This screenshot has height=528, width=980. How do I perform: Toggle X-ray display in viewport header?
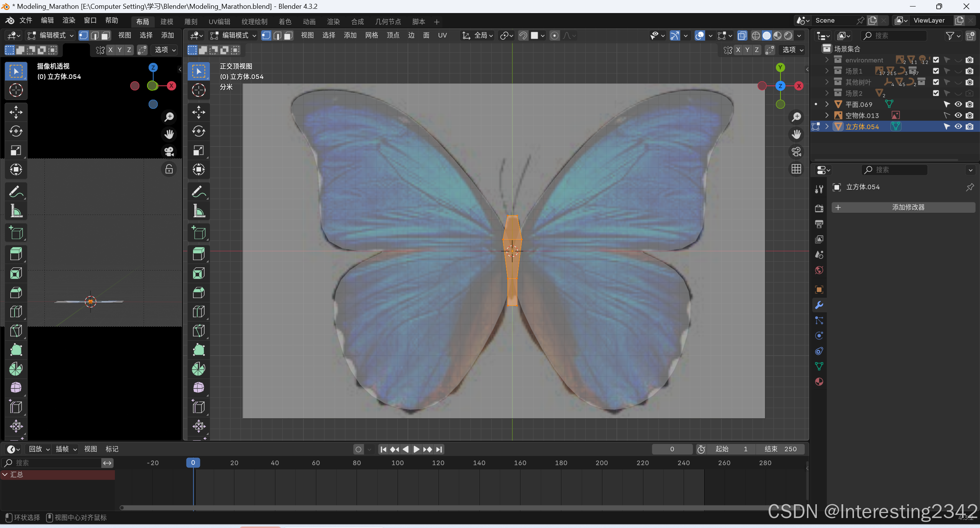coord(742,36)
